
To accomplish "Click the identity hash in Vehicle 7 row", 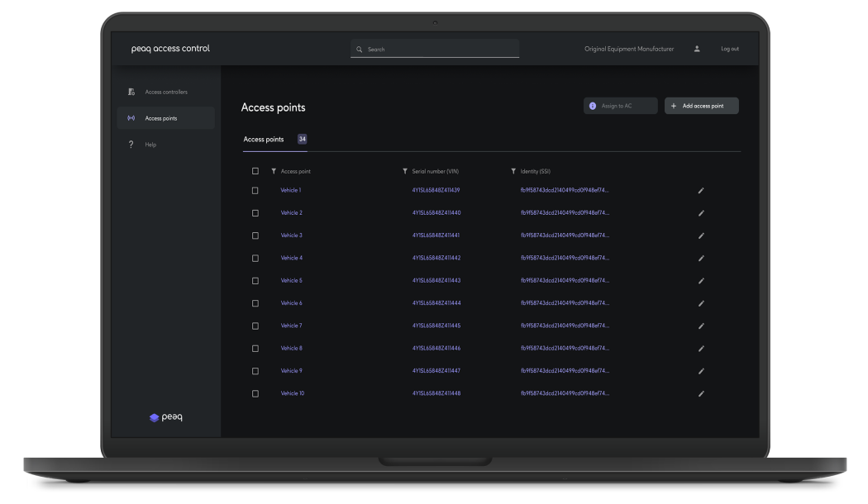I will point(565,326).
